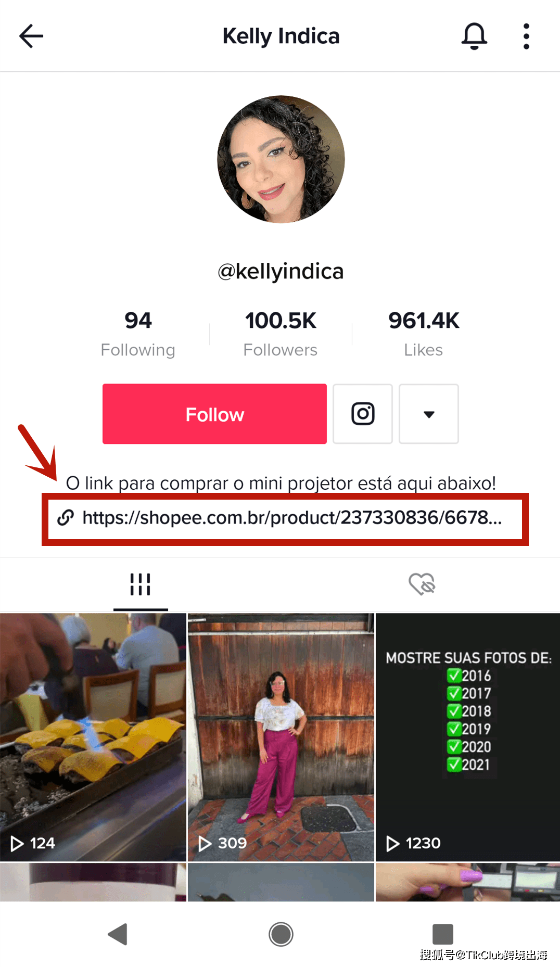Tap the Android recent apps square

(x=443, y=934)
